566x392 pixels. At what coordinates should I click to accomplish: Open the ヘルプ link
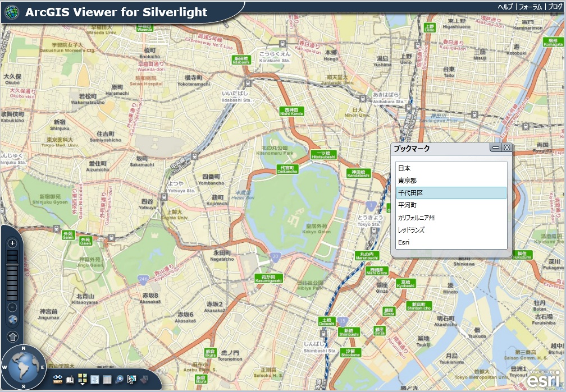pyautogui.click(x=505, y=7)
